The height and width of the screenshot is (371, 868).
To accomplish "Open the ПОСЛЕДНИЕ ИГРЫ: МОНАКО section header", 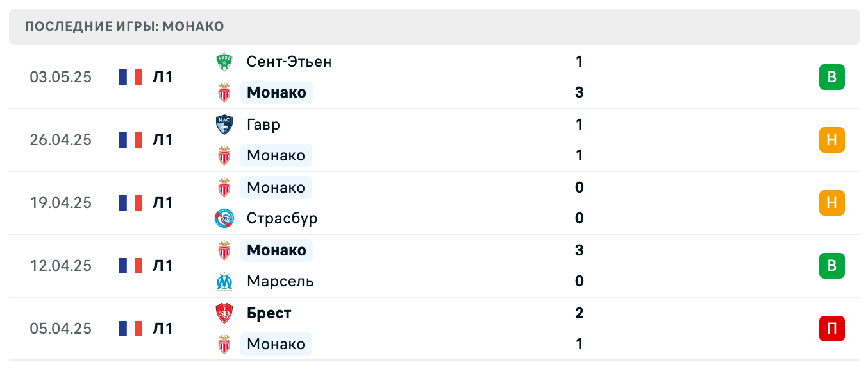I will [123, 26].
